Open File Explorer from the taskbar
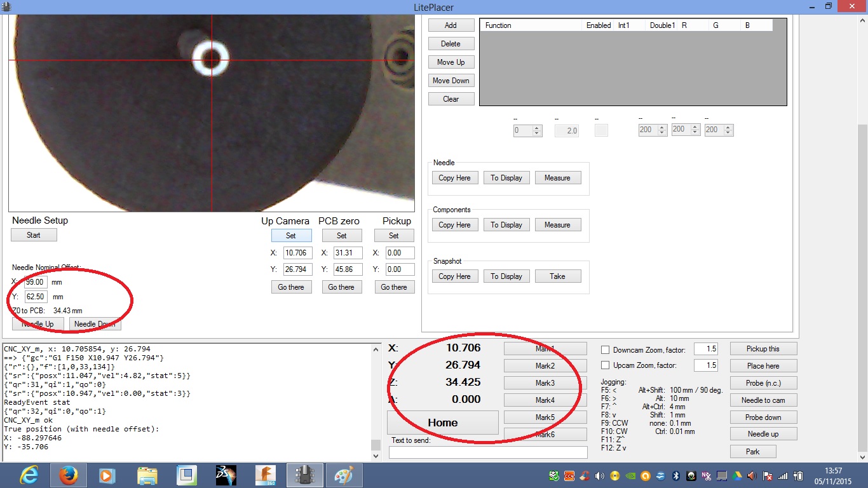868x488 pixels. [x=147, y=475]
